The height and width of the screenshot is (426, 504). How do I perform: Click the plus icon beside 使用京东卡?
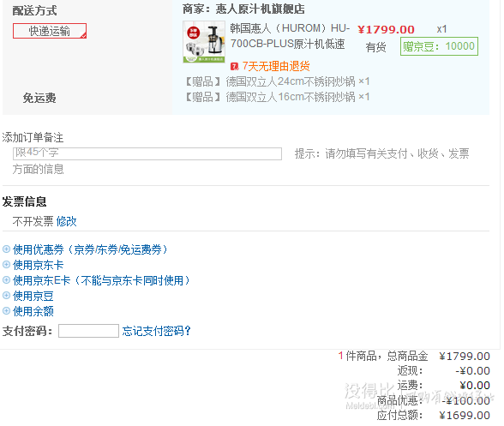(x=6, y=264)
